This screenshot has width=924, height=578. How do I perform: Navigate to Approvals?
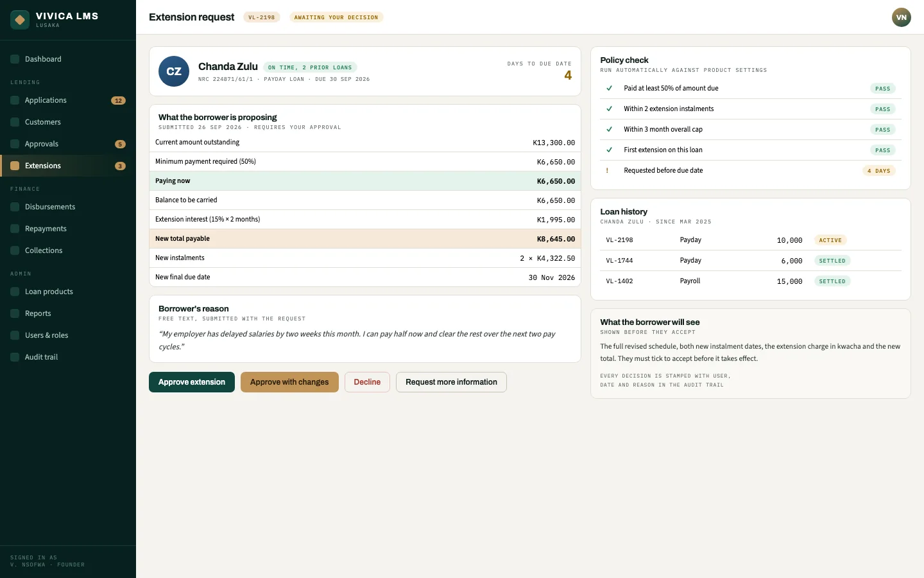click(68, 144)
